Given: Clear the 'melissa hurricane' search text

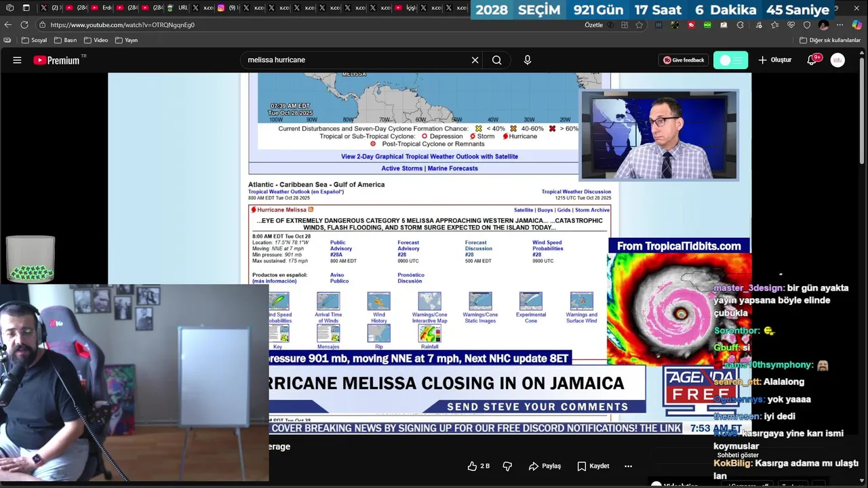Looking at the screenshot, I should point(475,60).
